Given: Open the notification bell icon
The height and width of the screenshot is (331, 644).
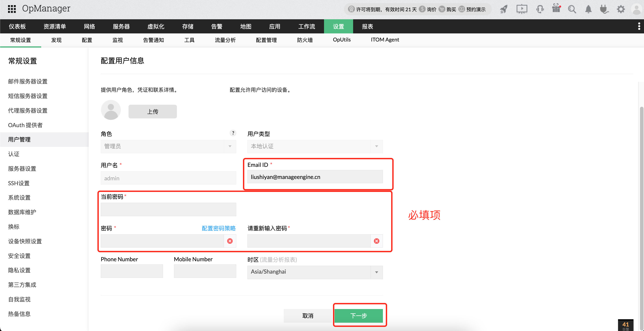Looking at the screenshot, I should 588,9.
